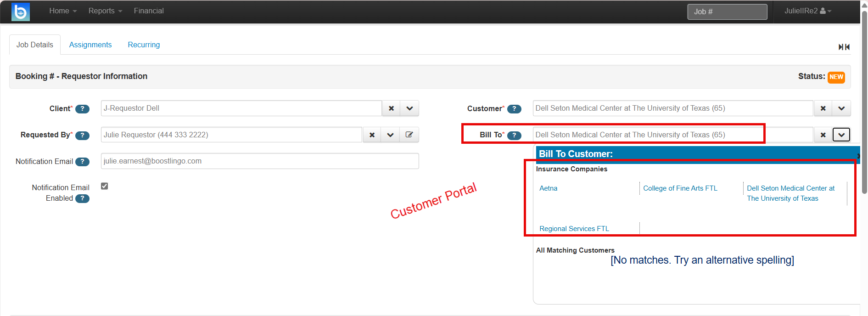The width and height of the screenshot is (868, 316).
Task: Show help for Notification Email Enabled
Action: pyautogui.click(x=82, y=198)
